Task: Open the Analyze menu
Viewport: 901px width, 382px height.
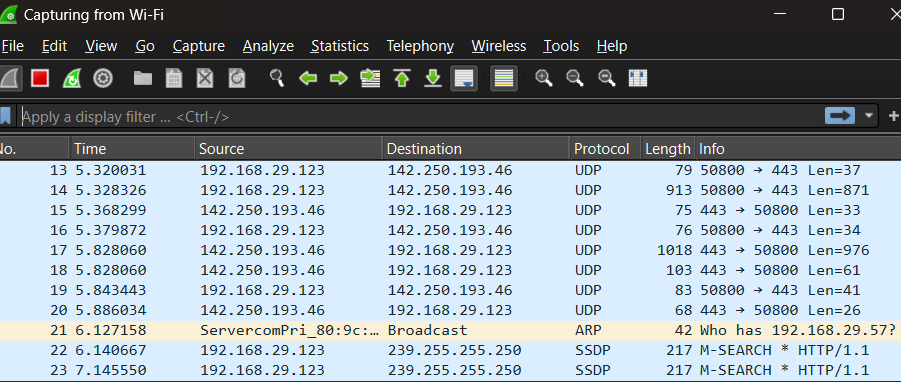Action: coord(268,46)
